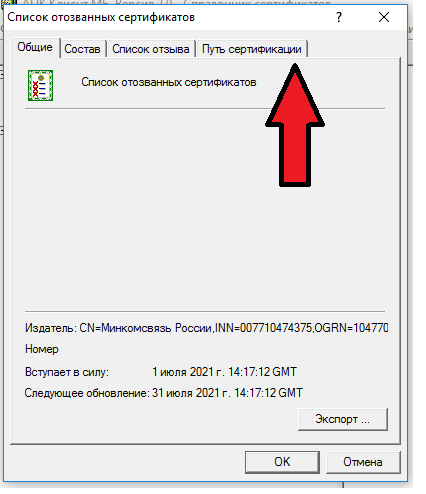
Task: Click the Следующее обновление label
Action: (87, 393)
